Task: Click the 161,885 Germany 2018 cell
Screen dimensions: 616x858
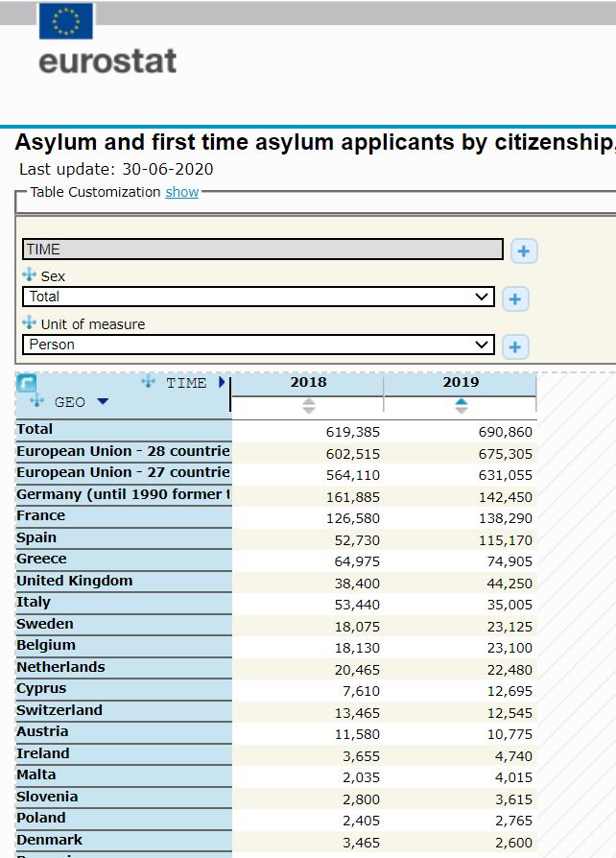Action: tap(308, 497)
